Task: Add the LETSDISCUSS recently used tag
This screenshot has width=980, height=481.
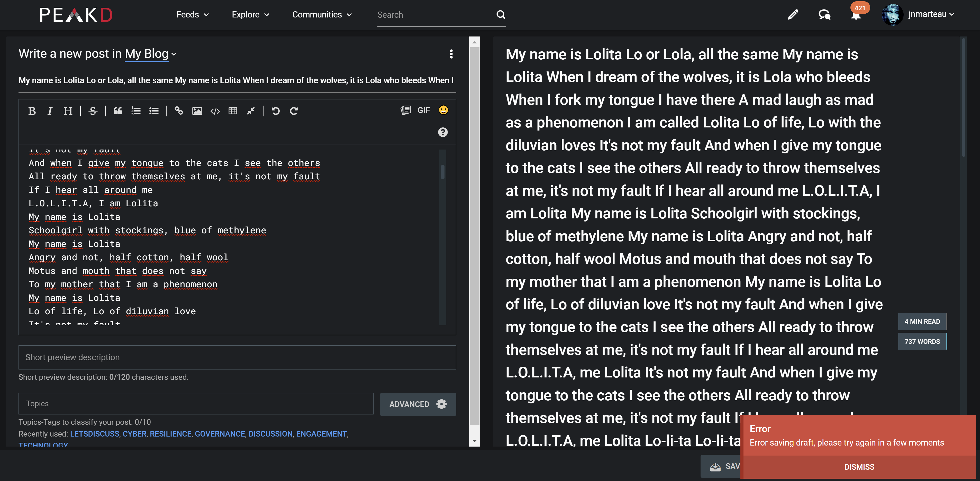Action: click(94, 434)
